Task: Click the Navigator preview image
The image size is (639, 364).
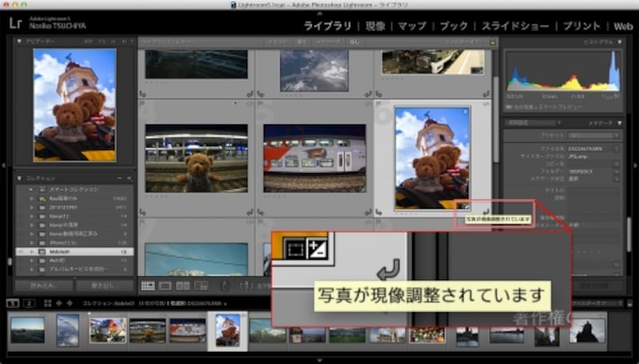Action: 74,105
